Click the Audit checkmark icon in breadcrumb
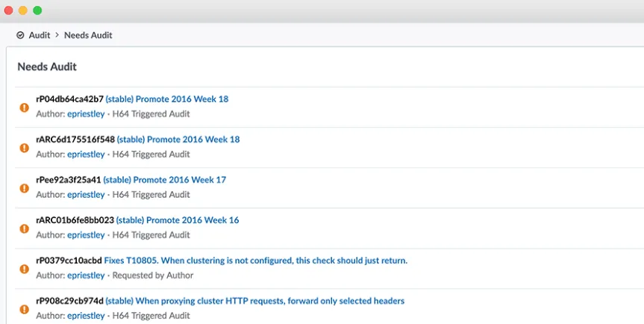644x324 pixels. coord(20,35)
